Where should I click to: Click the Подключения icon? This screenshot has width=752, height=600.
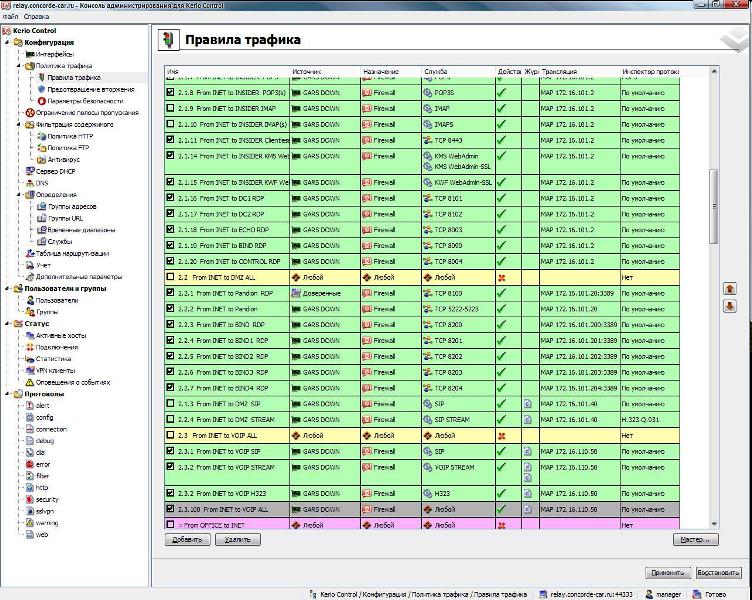(x=30, y=347)
